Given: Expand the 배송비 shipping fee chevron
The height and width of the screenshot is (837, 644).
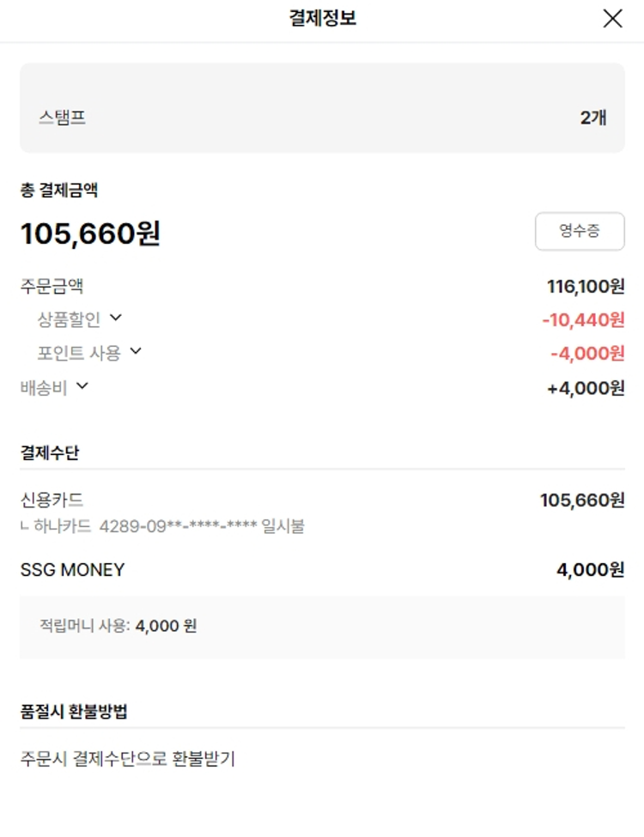Looking at the screenshot, I should (x=82, y=385).
